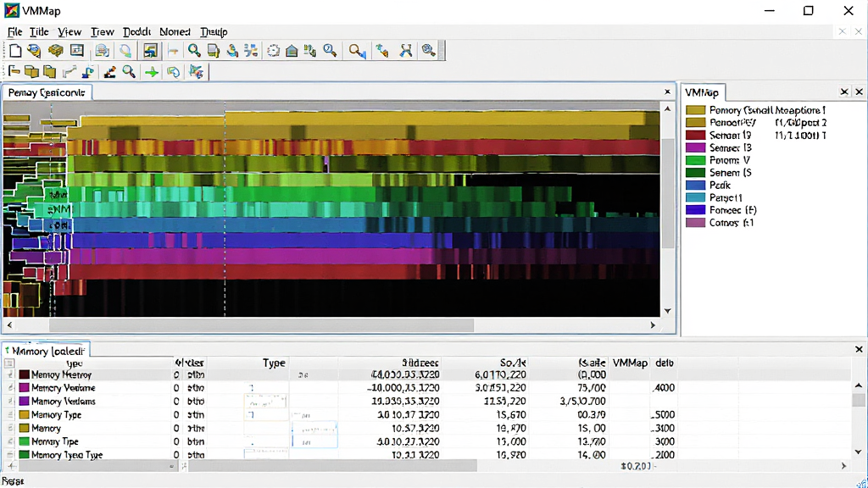Expand the Memory Type row
Screen dimensions: 868x488
[x=10, y=414]
